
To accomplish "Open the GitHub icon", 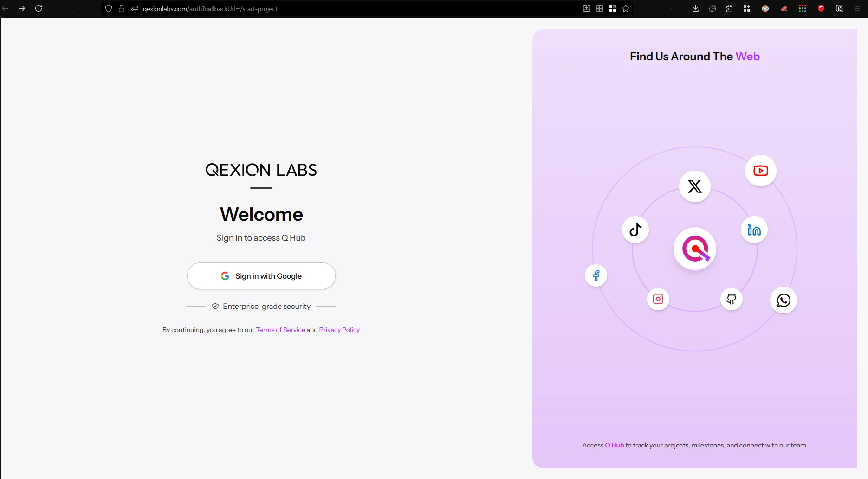I will point(731,299).
